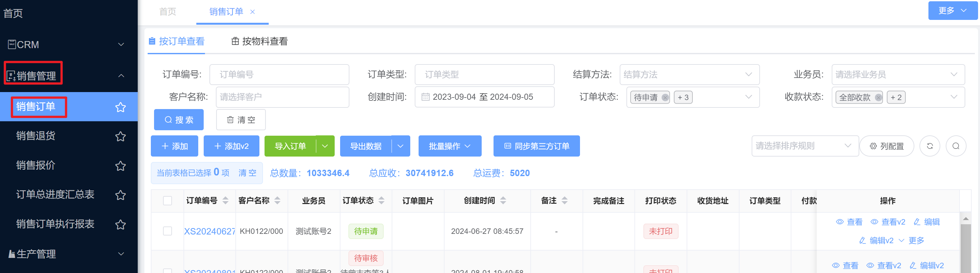Screen dimensions: 980x273
Task: Click the CRM sidebar icon
Action: 12,44
